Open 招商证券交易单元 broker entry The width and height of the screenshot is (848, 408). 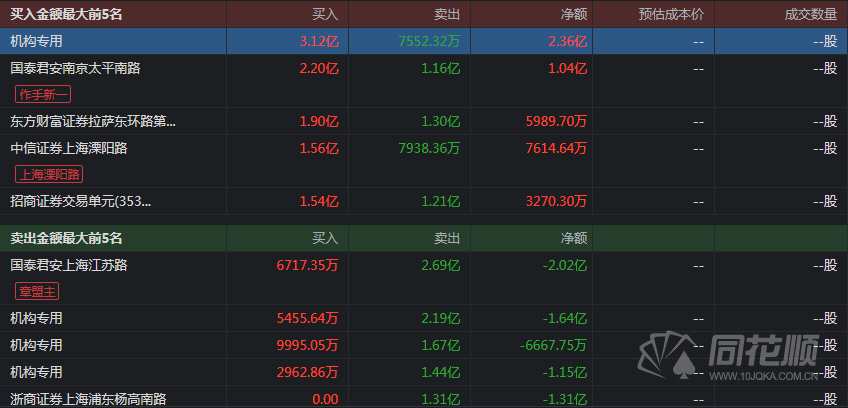pyautogui.click(x=81, y=201)
